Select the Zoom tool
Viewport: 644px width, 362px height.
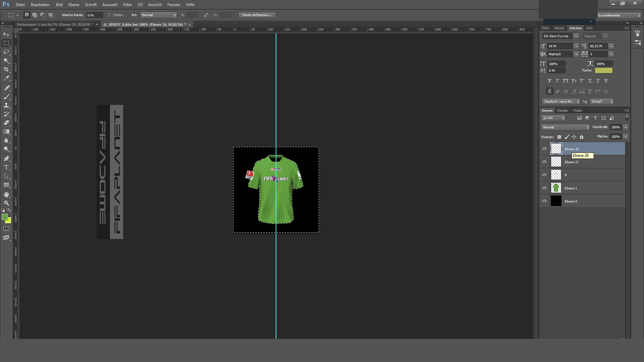(6, 203)
